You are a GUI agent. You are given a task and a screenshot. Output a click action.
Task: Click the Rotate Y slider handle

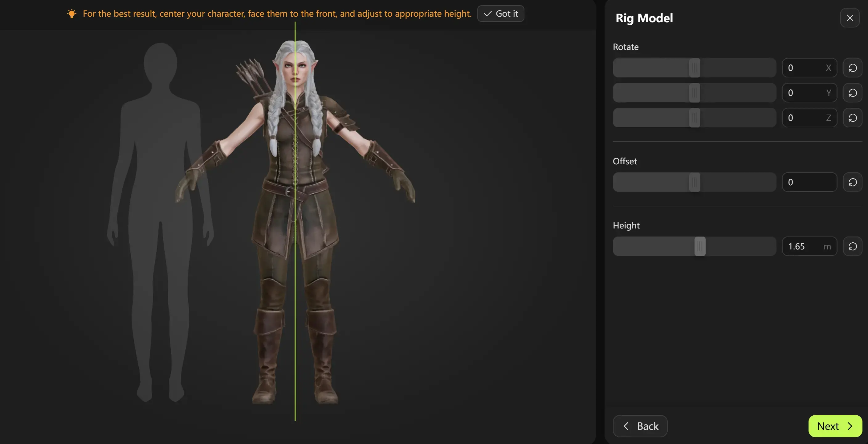coord(695,93)
